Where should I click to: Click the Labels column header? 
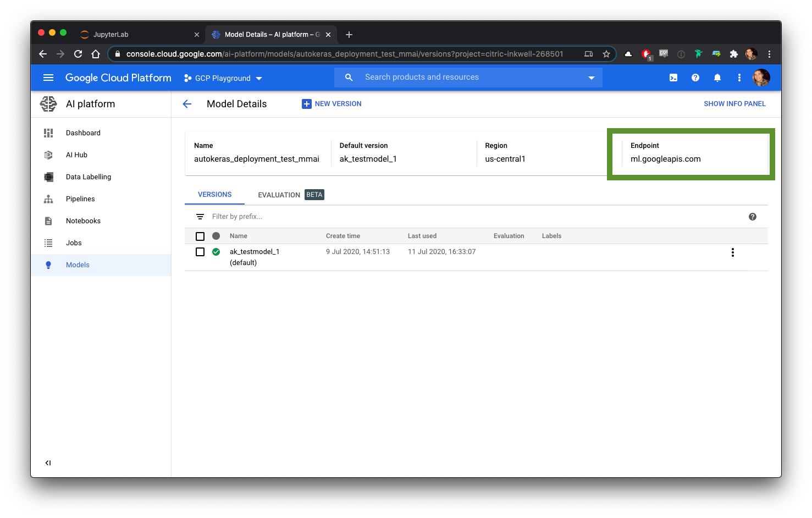click(551, 236)
